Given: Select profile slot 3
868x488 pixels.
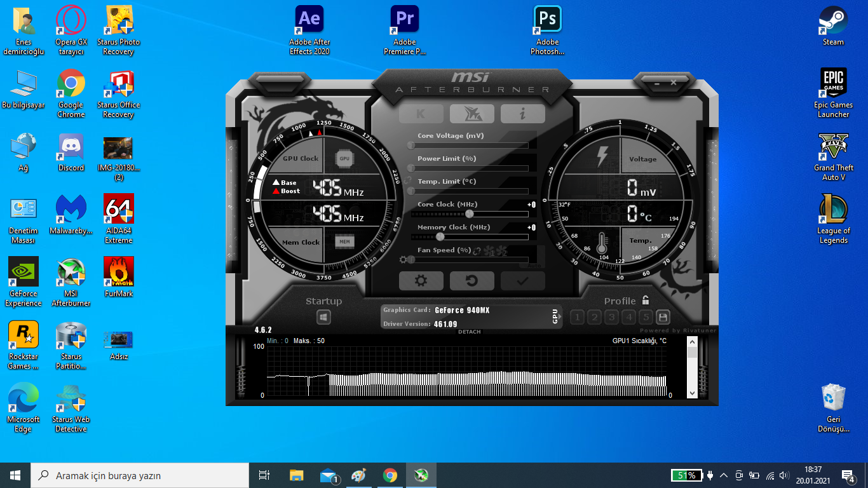Looking at the screenshot, I should (611, 317).
